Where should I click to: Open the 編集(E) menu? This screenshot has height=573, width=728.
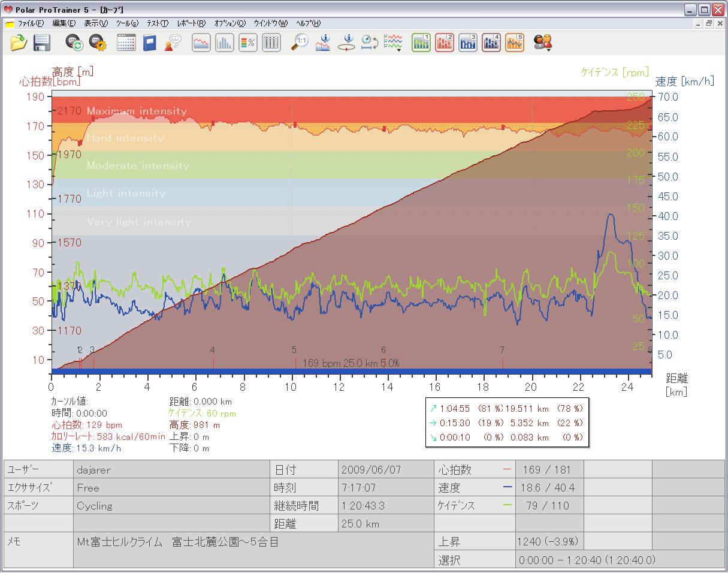pos(64,23)
